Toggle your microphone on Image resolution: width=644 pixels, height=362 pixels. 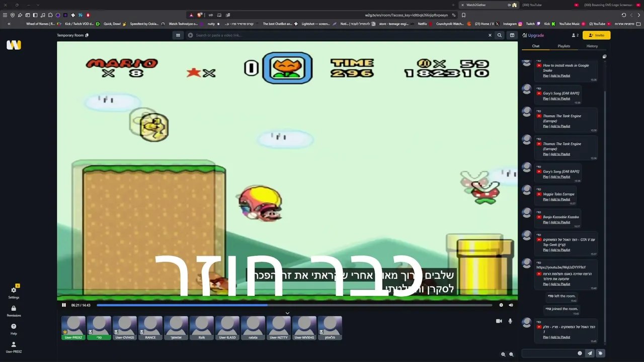pos(510,321)
